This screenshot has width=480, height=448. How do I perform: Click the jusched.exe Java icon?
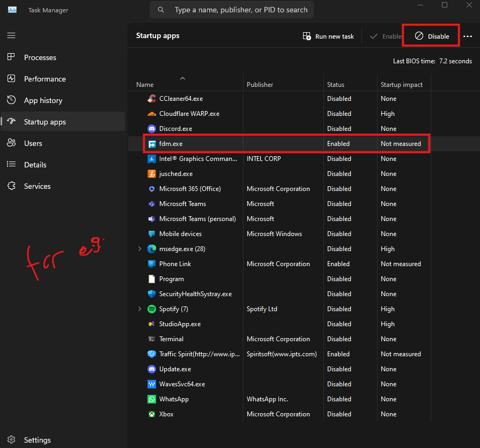(x=152, y=174)
